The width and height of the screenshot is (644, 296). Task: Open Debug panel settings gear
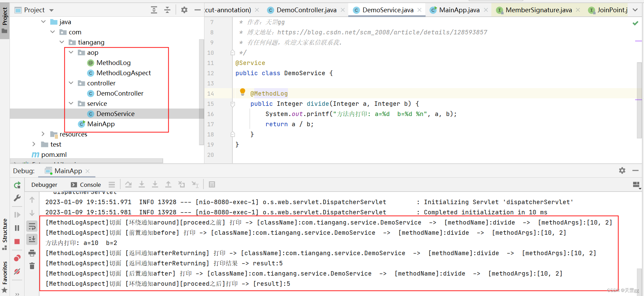622,170
